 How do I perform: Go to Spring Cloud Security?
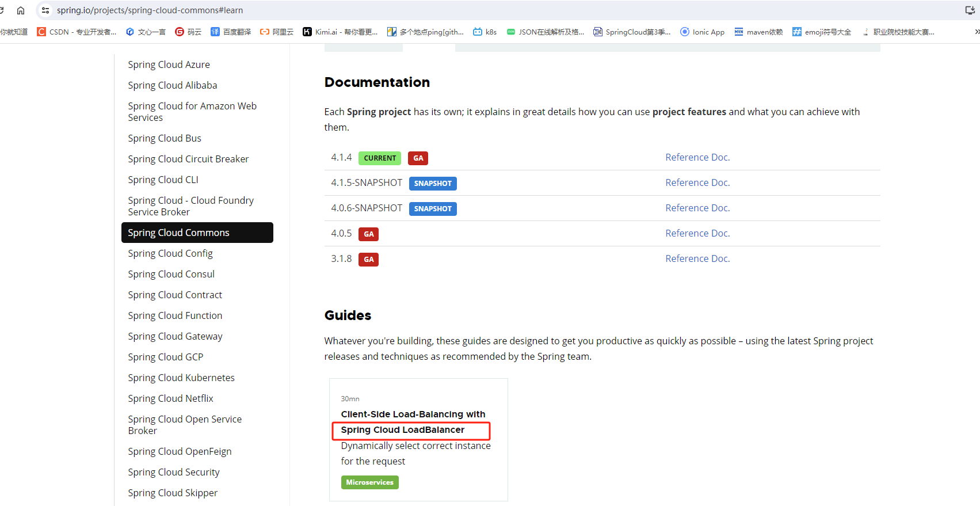coord(174,472)
